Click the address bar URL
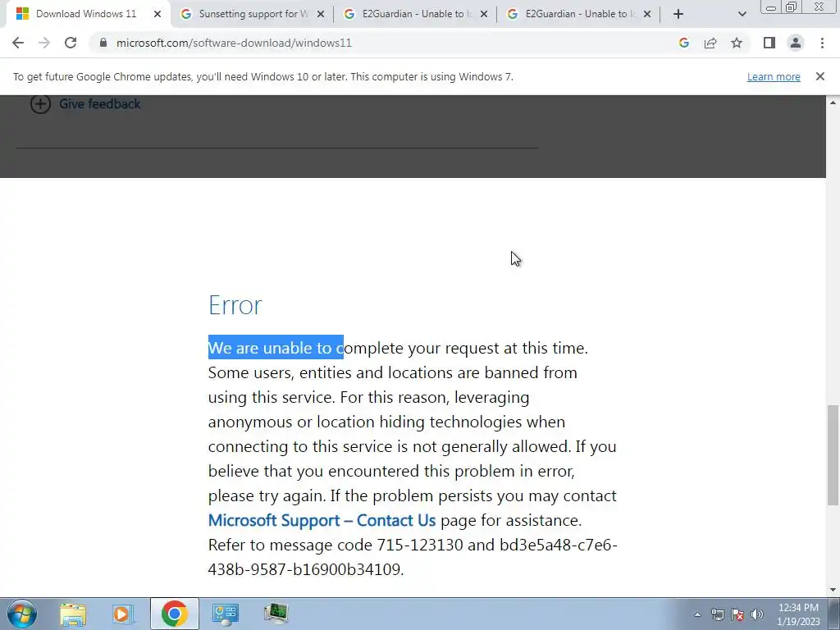The image size is (840, 630). click(234, 43)
